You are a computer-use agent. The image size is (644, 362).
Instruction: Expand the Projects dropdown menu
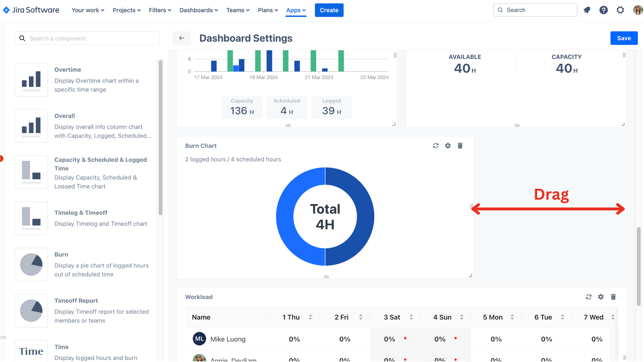tap(126, 10)
